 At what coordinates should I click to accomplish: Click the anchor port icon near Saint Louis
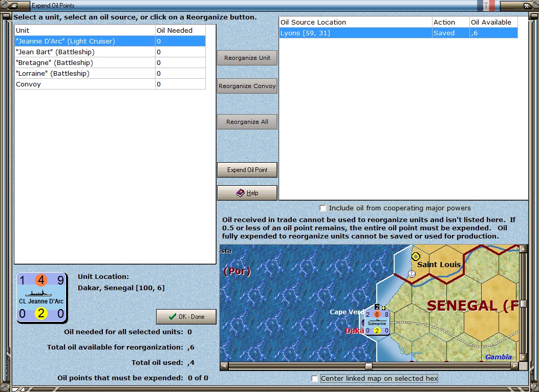[412, 274]
